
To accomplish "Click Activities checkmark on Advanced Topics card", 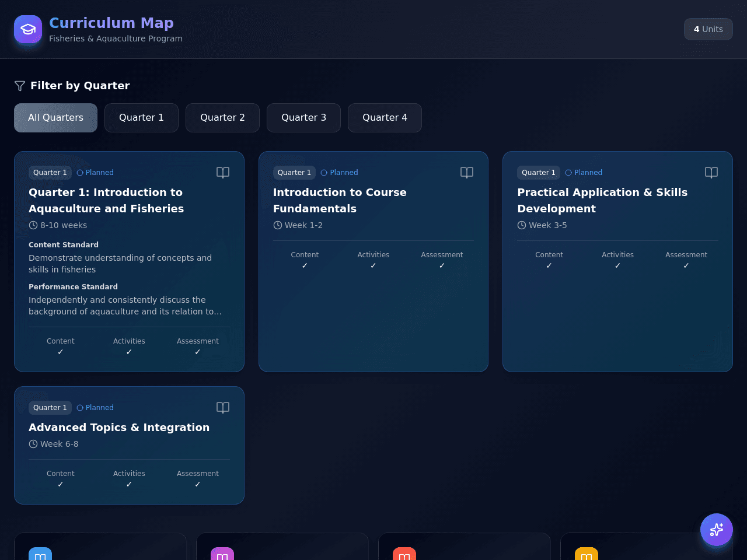I will tap(129, 484).
